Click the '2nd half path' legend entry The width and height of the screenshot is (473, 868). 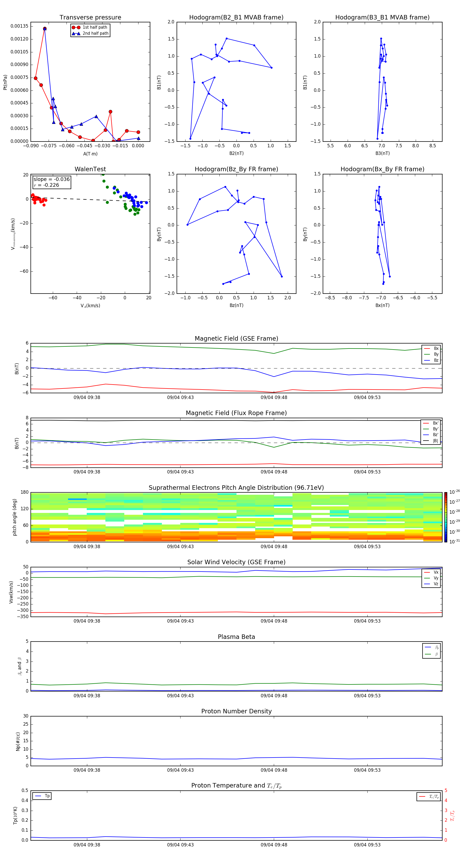(x=90, y=33)
